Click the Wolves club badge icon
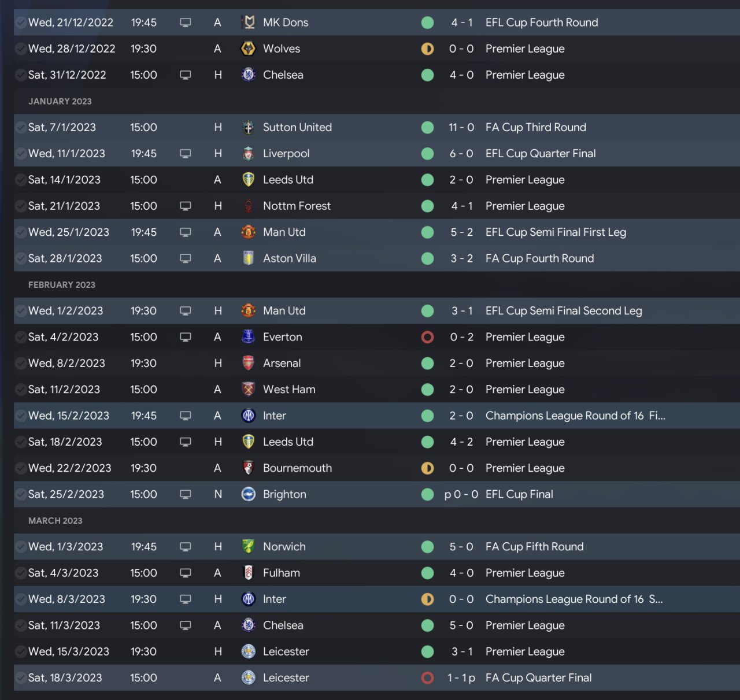Screen dimensions: 740x700 249,49
